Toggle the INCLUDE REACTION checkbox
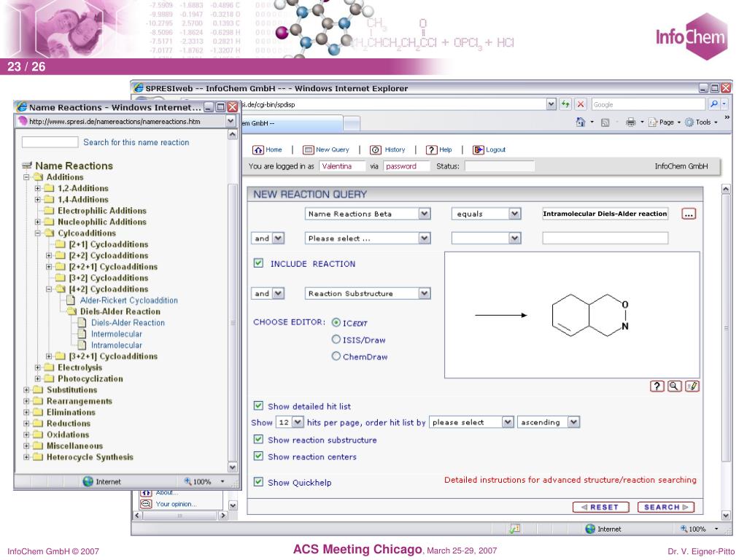This screenshot has height=560, width=747. tap(258, 263)
